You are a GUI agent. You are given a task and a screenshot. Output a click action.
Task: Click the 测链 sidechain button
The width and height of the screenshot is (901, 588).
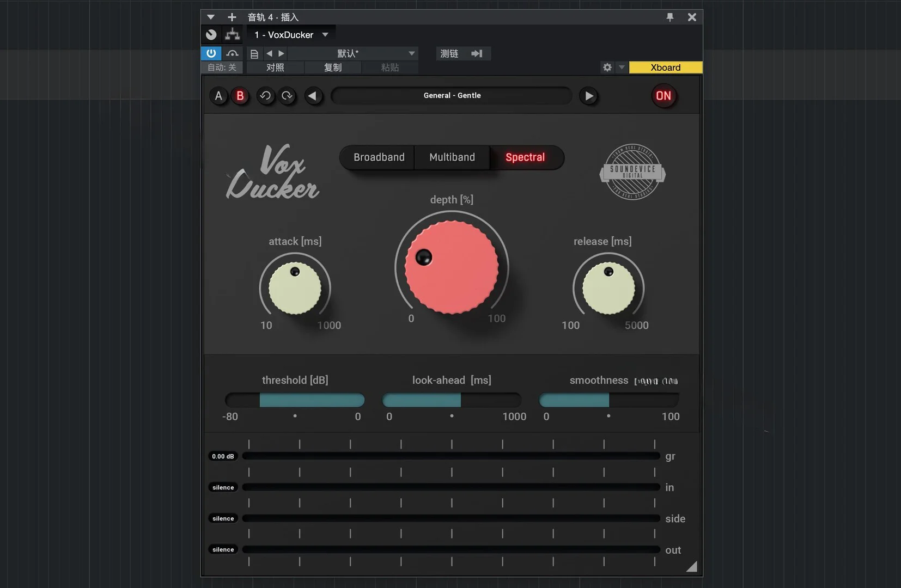click(449, 53)
